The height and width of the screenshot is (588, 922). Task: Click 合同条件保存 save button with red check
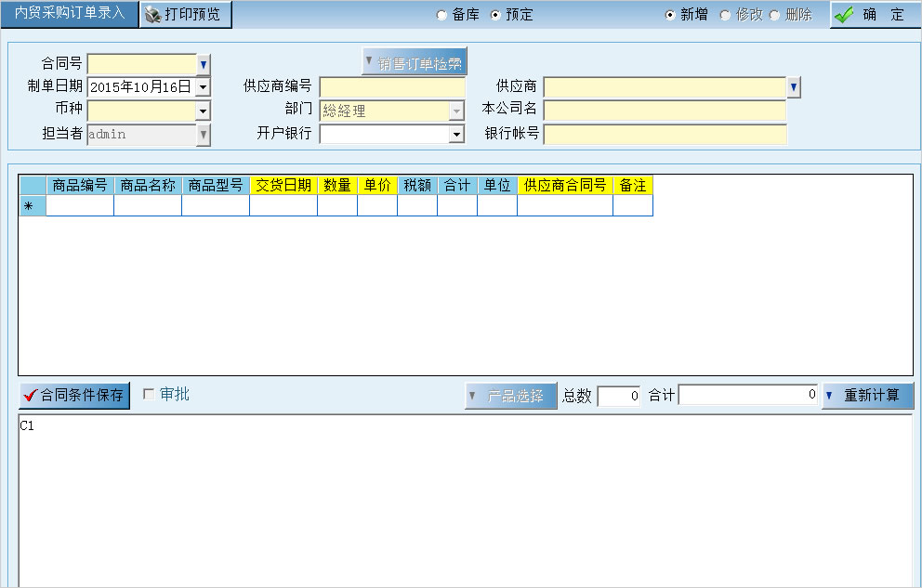74,395
